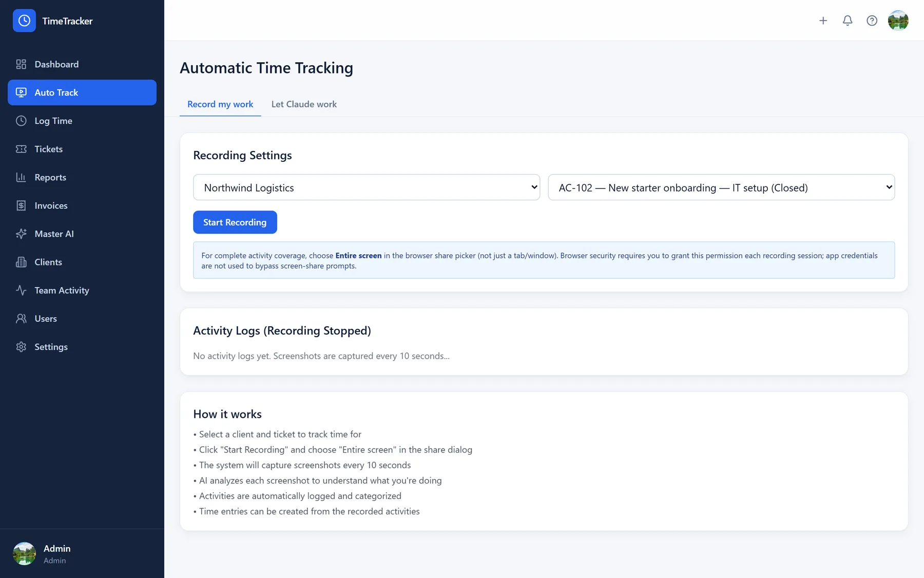Click "AI analyzes each screenshot" bullet
This screenshot has width=924, height=578.
pos(317,481)
